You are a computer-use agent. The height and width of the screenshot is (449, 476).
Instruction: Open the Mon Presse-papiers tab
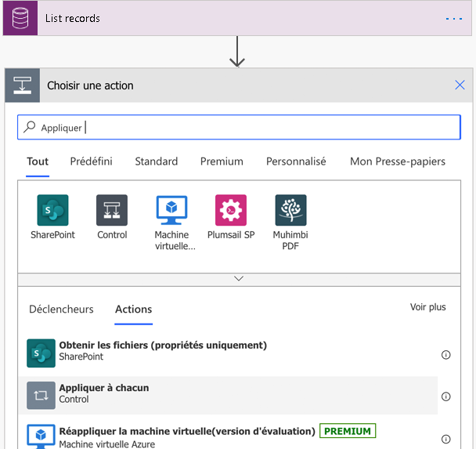coord(398,161)
